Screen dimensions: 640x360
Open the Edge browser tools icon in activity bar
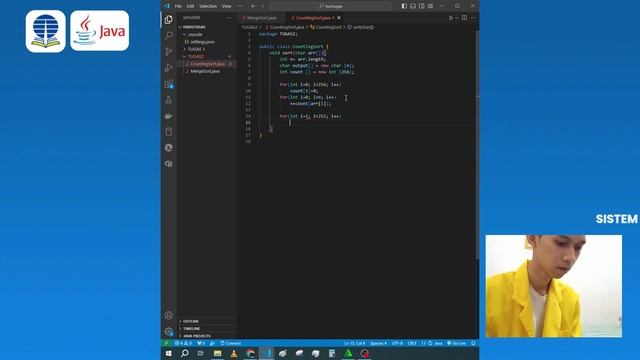click(169, 148)
